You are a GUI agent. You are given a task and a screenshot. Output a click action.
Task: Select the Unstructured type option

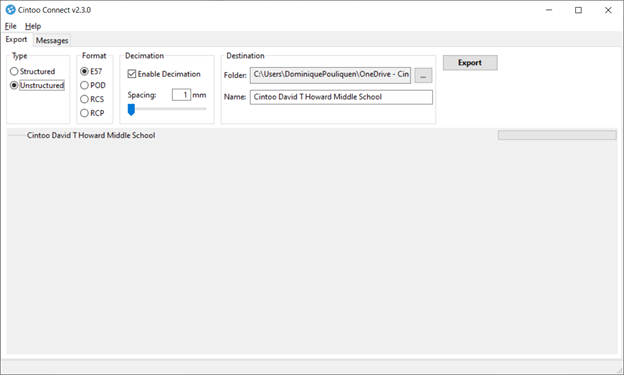pyautogui.click(x=37, y=85)
